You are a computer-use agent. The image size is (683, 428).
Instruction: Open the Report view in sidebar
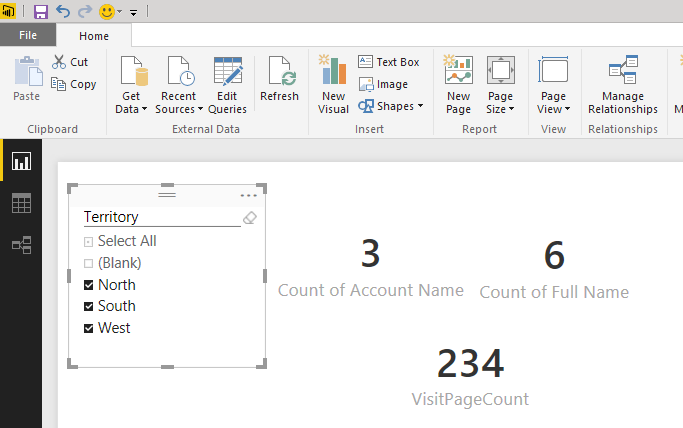(x=21, y=161)
